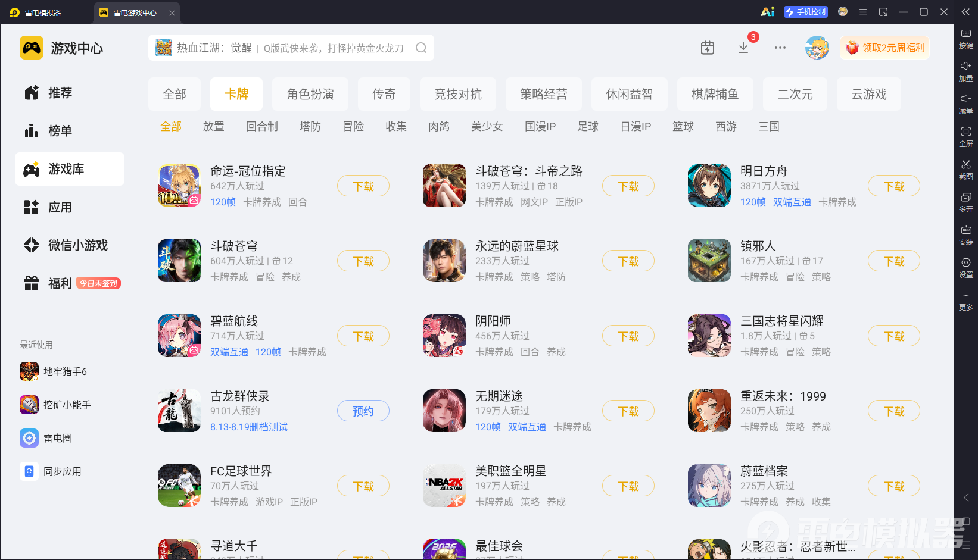Filter by 美少女 subcategory
978x560 pixels.
487,126
